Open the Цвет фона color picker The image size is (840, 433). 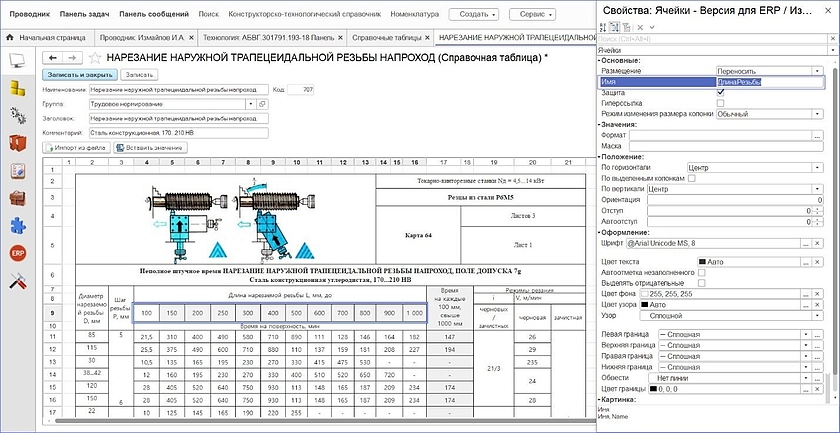pyautogui.click(x=803, y=292)
